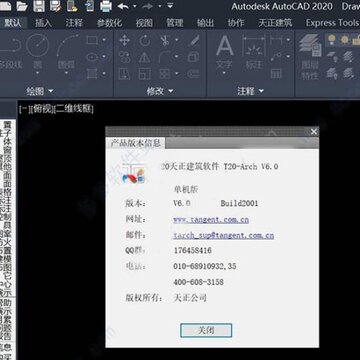Image resolution: width=360 pixels, height=360 pixels.
Task: Expand the Ellipse tool dropdown arrow
Action: pyautogui.click(x=104, y=57)
